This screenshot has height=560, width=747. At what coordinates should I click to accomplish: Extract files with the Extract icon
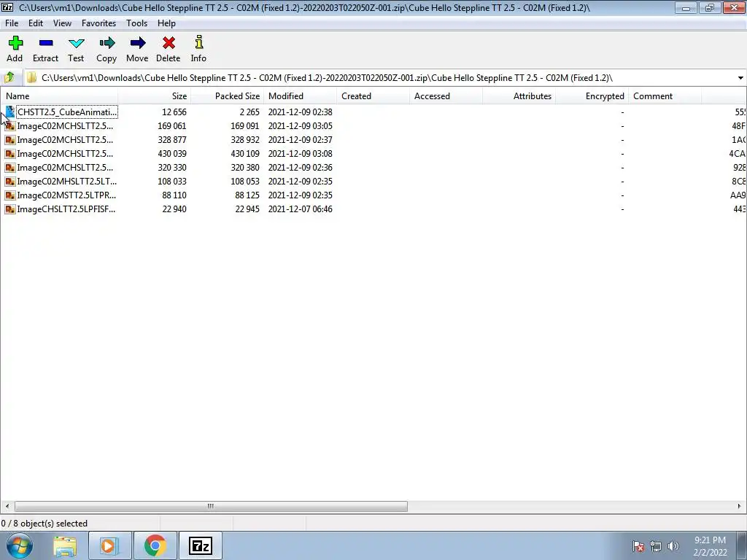(x=46, y=43)
